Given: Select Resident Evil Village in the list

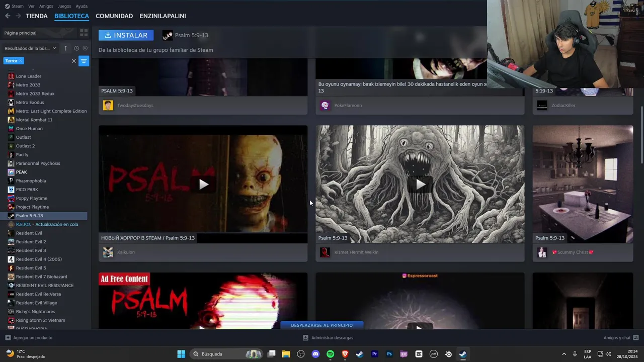Looking at the screenshot, I should pos(36,303).
